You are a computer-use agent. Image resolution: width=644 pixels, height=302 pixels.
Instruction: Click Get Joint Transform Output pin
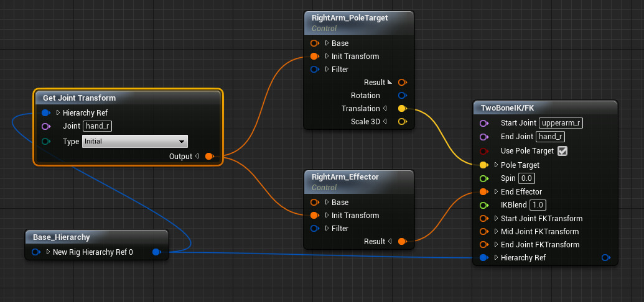[x=209, y=156]
